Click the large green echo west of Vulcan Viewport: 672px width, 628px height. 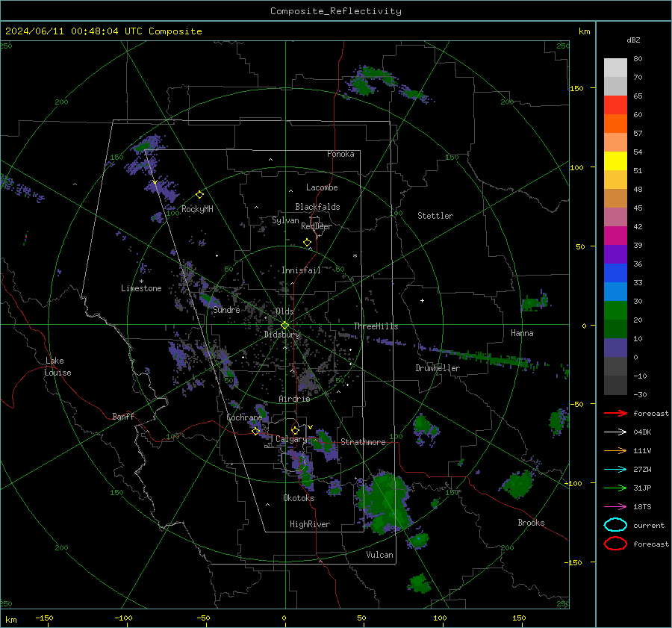[x=385, y=503]
